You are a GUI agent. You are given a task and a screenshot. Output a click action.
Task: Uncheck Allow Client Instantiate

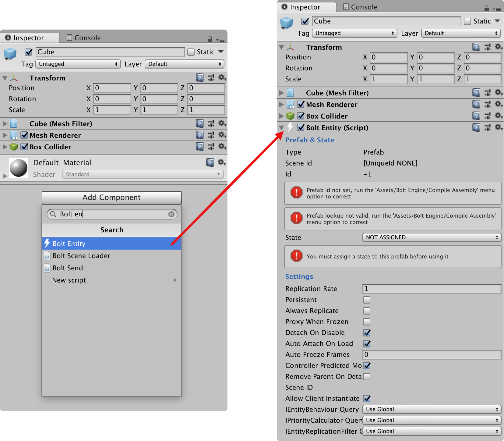[x=367, y=399]
